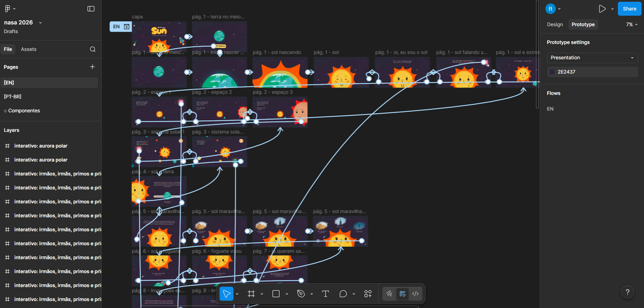This screenshot has height=308, width=644.
Task: Toggle the left sidebar panel
Action: (91, 9)
